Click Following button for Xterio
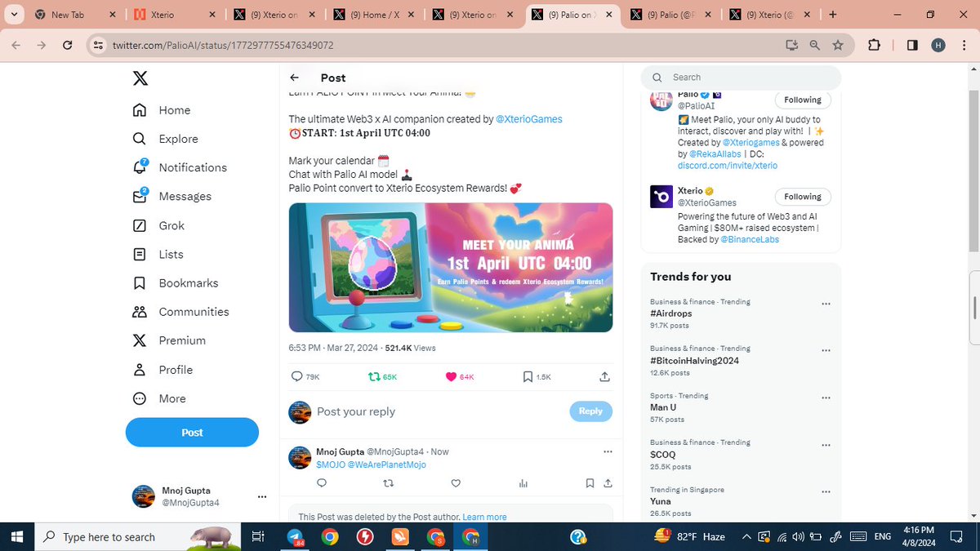 [803, 197]
